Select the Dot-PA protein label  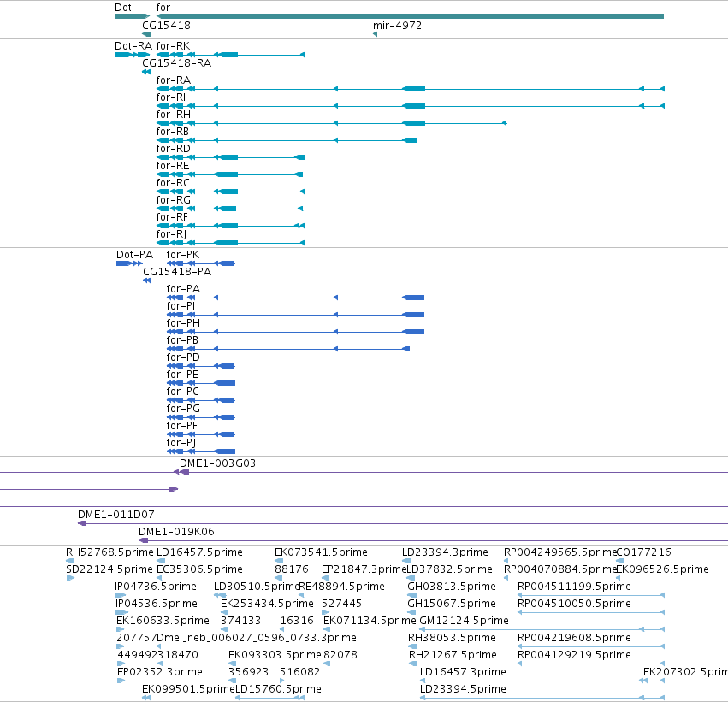134,254
